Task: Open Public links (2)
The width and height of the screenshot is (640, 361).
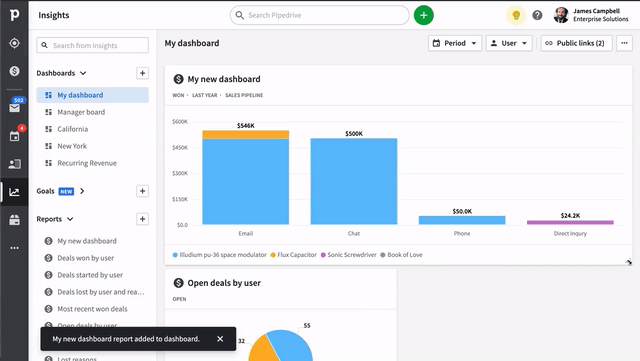Action: pyautogui.click(x=576, y=43)
